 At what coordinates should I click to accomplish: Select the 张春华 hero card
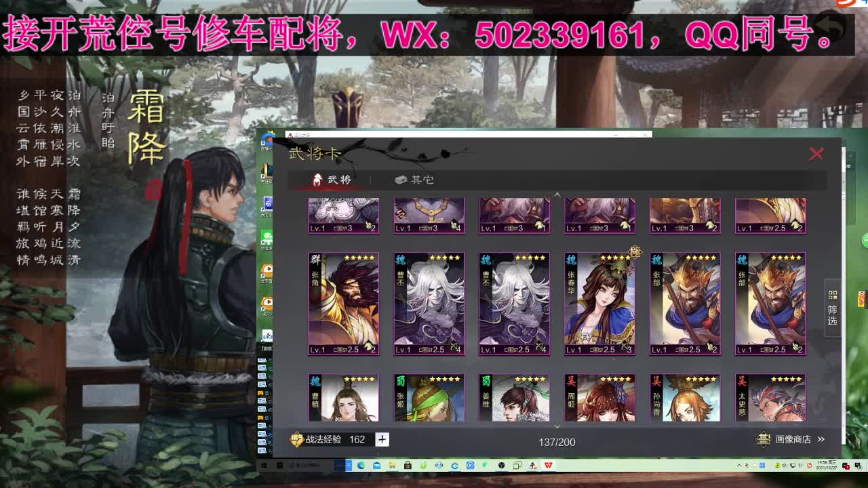tap(600, 304)
